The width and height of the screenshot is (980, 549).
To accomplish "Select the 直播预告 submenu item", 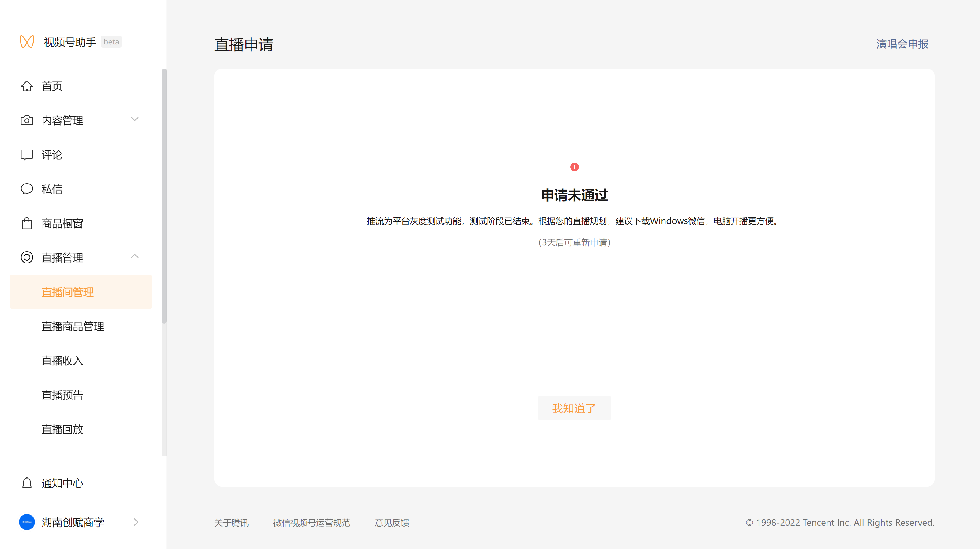I will pyautogui.click(x=81, y=395).
